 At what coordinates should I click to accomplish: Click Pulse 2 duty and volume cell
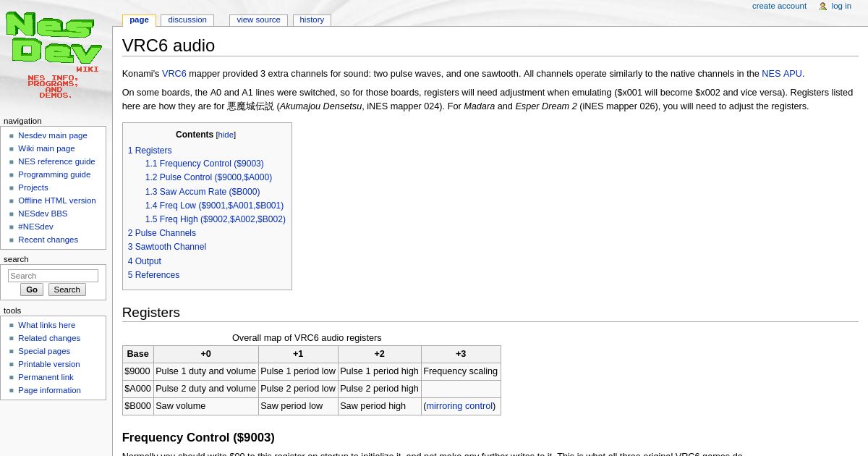point(205,389)
